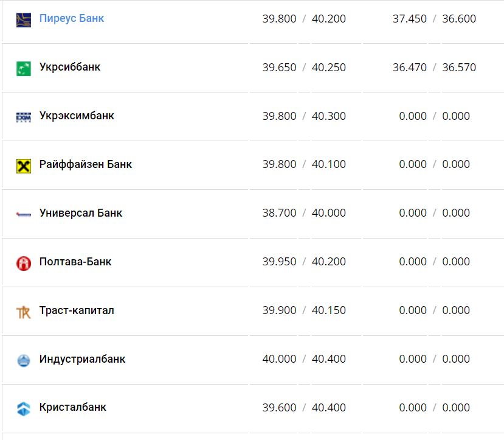The height and width of the screenshot is (440, 504).
Task: Click Индустриалбанк rate 40.000 / 40.400
Action: pyautogui.click(x=304, y=359)
